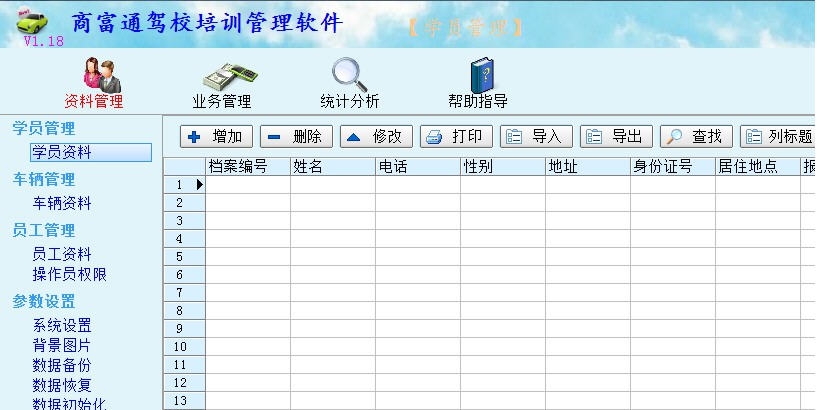
Task: Open the 业务管理 money icon
Action: [x=230, y=77]
